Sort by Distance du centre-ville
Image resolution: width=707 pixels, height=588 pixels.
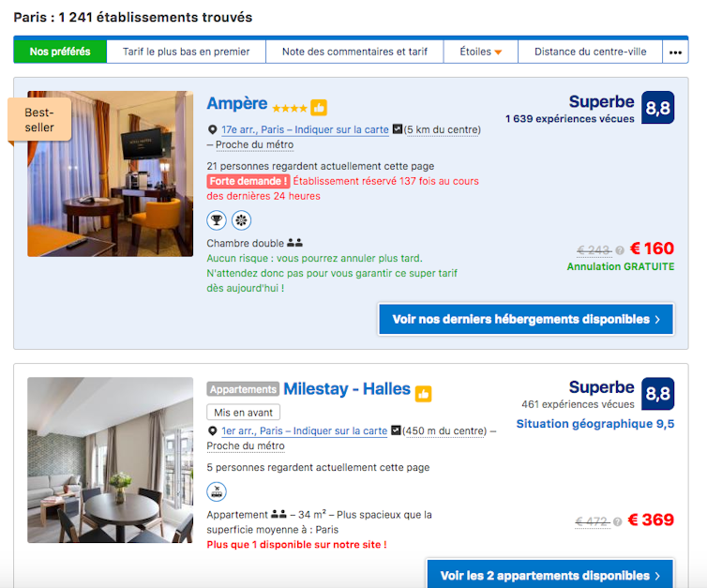coord(590,52)
